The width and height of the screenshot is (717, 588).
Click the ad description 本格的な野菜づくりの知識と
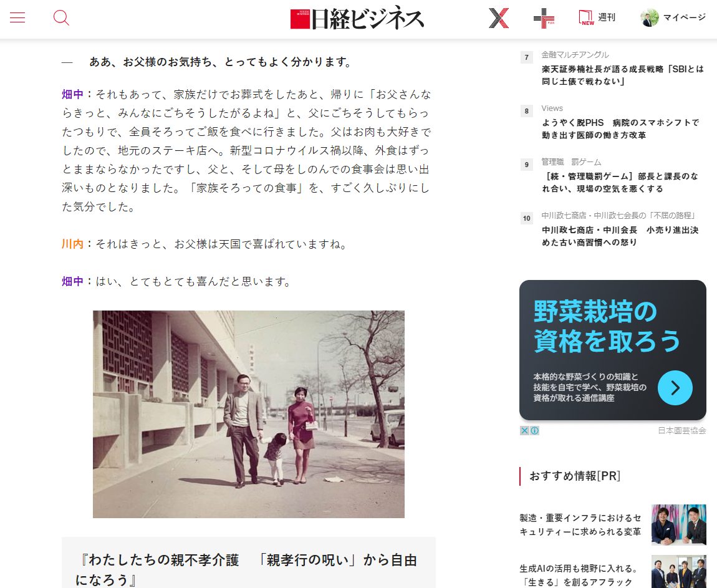[x=590, y=387]
